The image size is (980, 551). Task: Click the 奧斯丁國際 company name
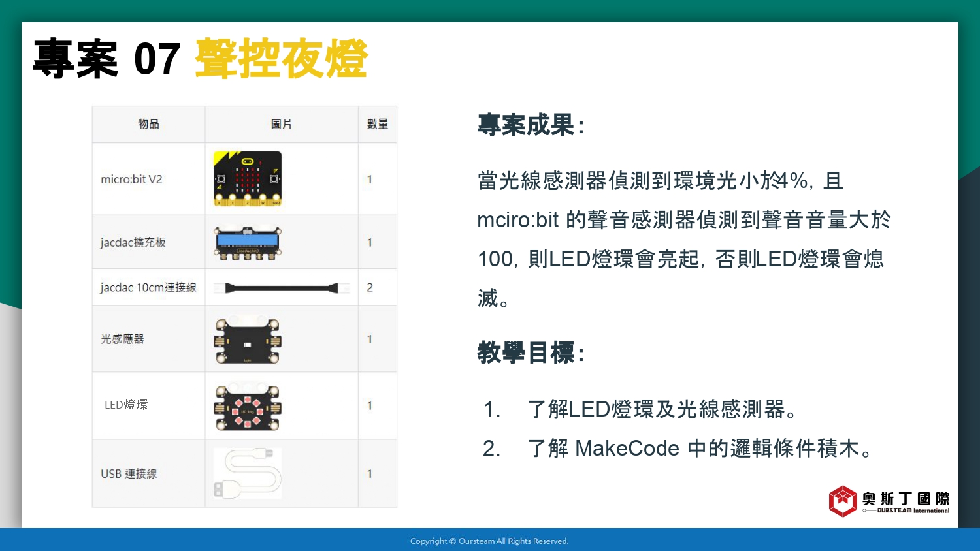[906, 499]
